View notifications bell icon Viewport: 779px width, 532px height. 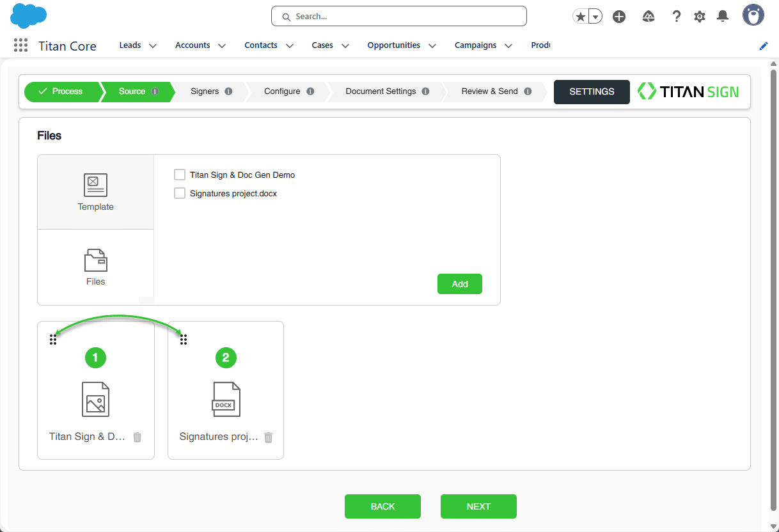click(723, 17)
